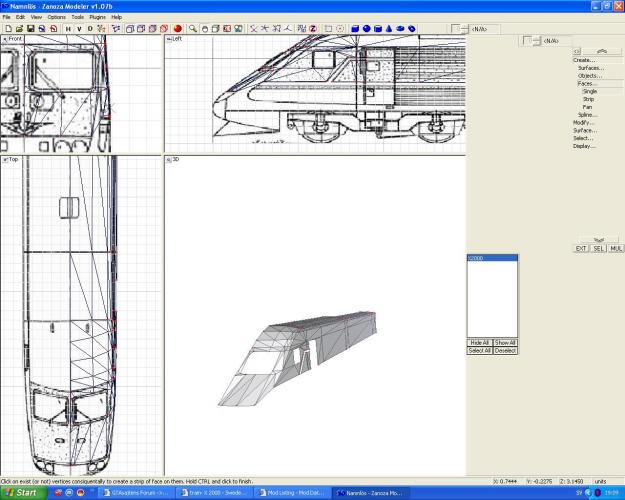Screen dimensions: 625x500
Task: Select the Strip face creation option
Action: click(588, 99)
